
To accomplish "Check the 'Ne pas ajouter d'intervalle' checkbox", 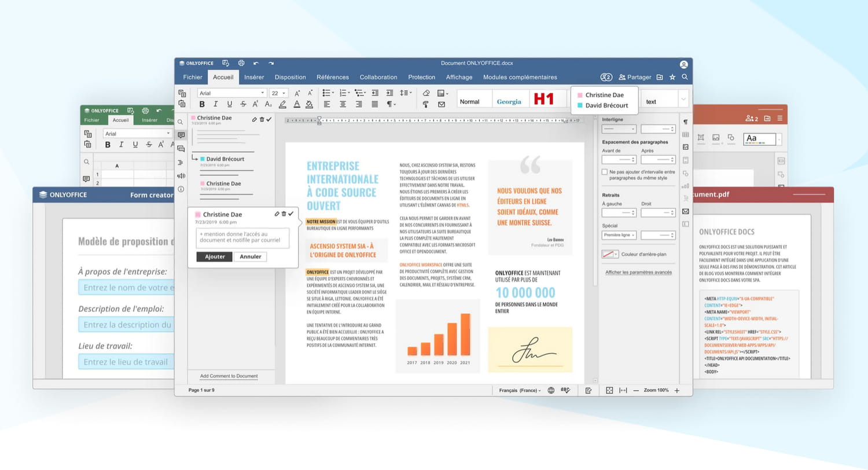I will 605,172.
